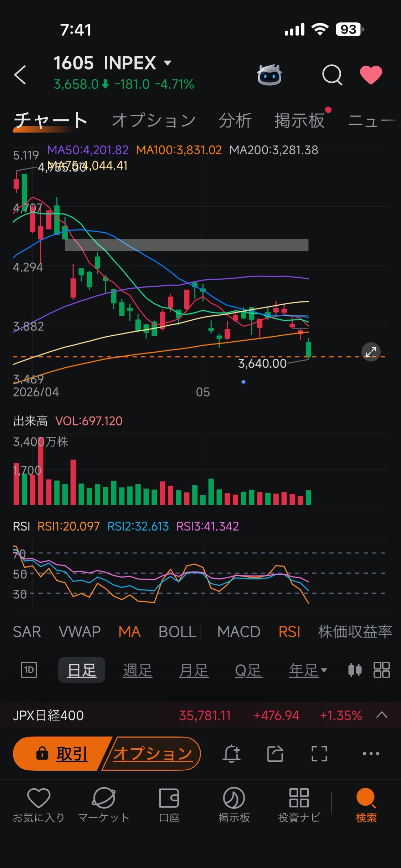
Task: Select the 1D intraday chart icon
Action: (29, 670)
